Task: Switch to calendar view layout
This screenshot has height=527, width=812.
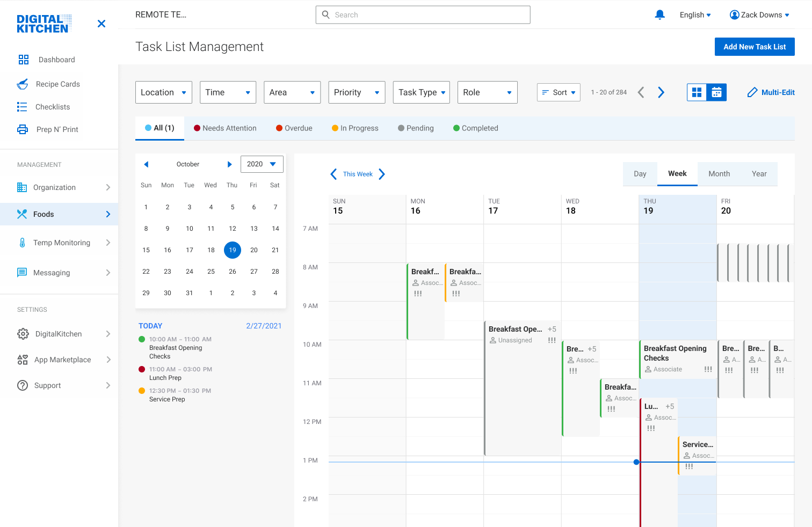Action: click(716, 92)
